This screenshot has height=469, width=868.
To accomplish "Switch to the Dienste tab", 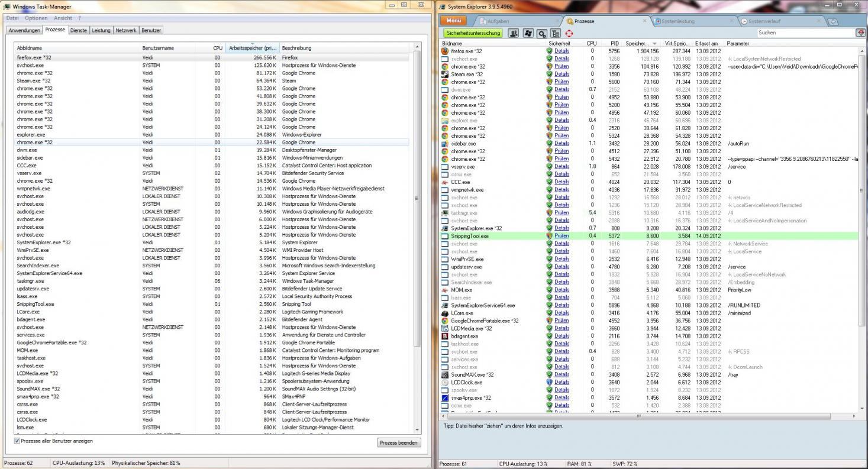I will 78,30.
